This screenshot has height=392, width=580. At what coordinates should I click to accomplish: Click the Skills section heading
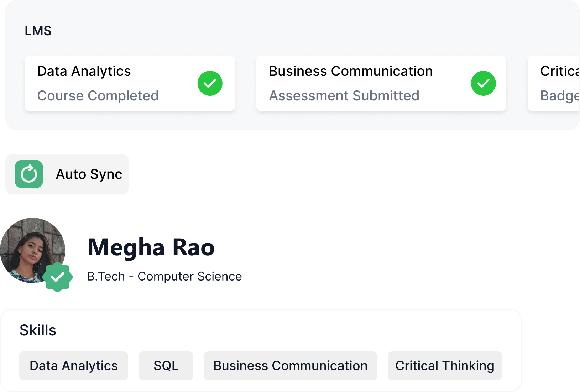click(38, 330)
